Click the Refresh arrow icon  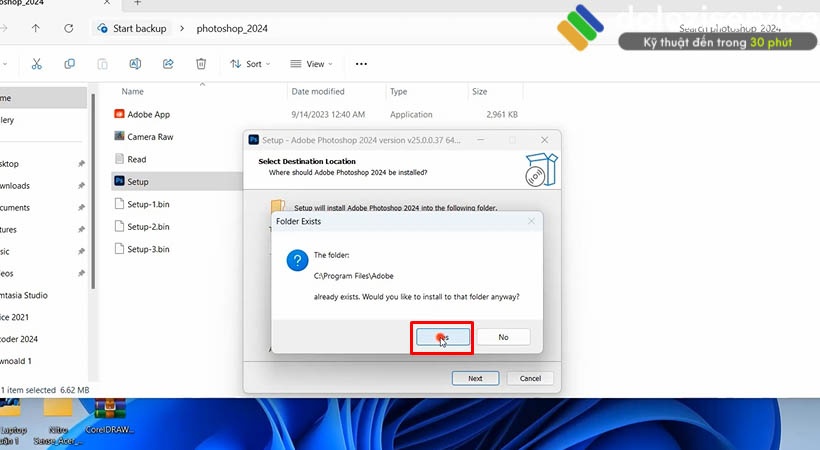click(69, 28)
